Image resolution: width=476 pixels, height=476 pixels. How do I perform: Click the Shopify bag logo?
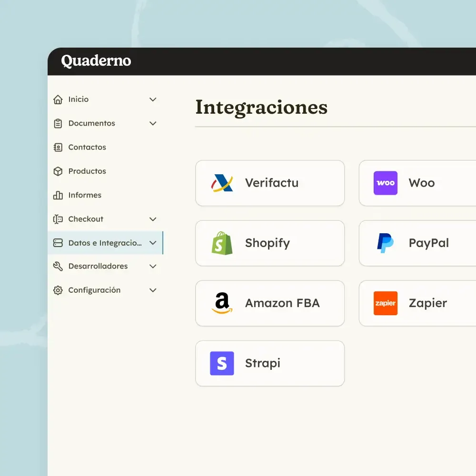pyautogui.click(x=222, y=243)
